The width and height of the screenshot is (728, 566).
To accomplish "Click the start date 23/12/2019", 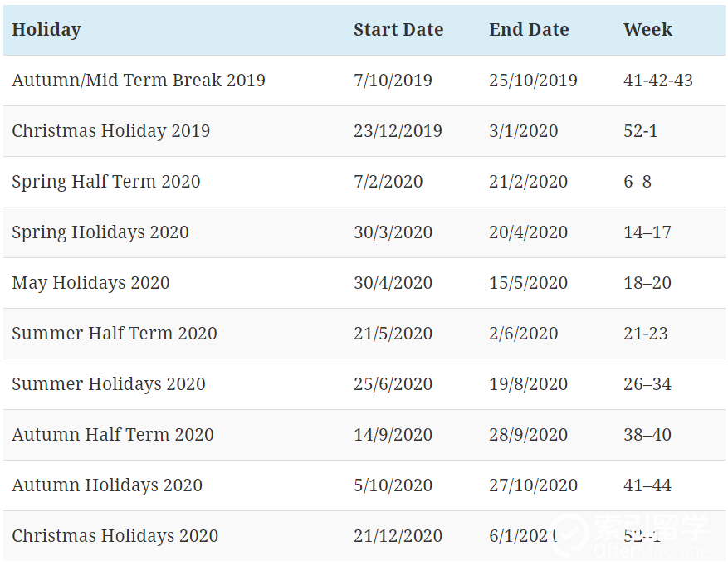I will 398,131.
